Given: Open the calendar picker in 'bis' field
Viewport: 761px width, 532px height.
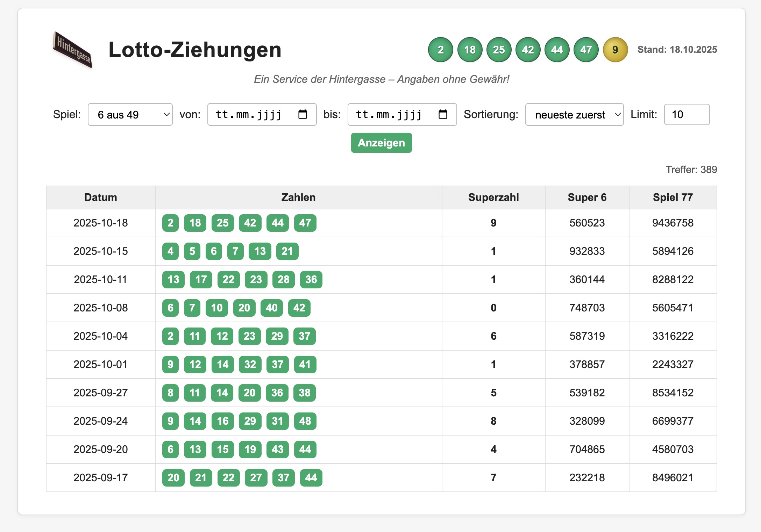Looking at the screenshot, I should (x=443, y=114).
